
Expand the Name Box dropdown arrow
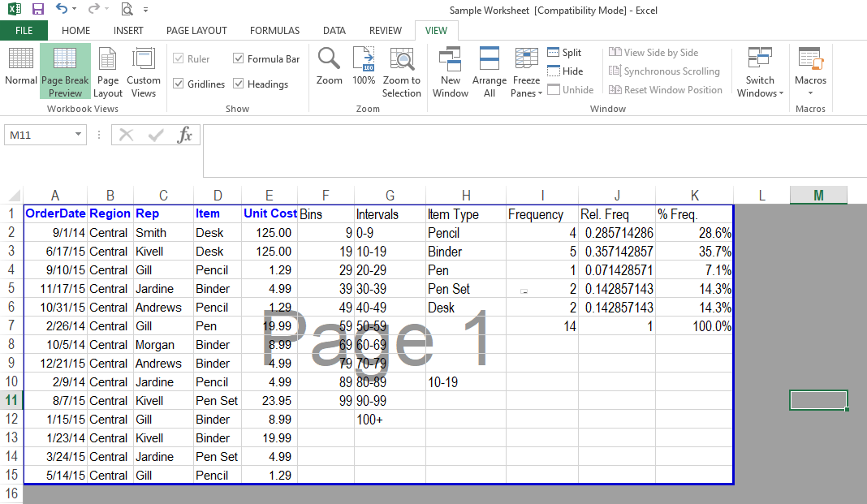point(78,135)
